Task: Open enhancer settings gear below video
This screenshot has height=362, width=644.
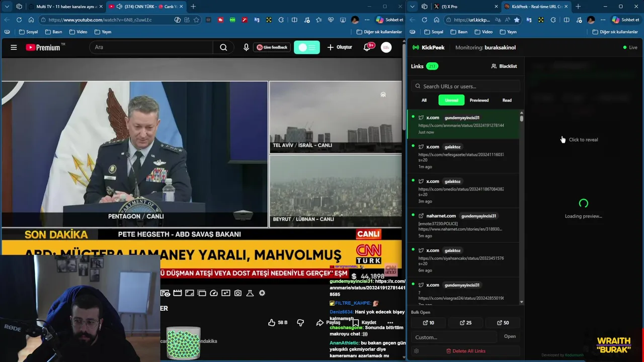Action: point(262,293)
